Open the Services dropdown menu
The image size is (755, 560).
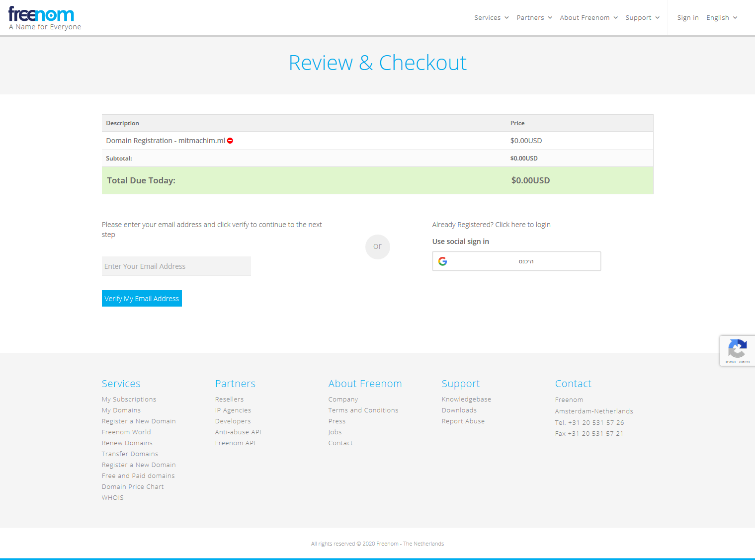pos(491,18)
